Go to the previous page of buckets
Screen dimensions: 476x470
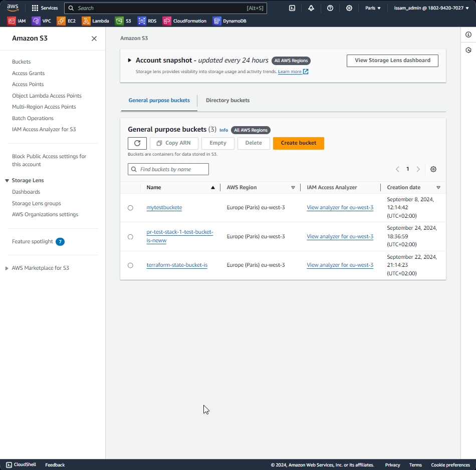coord(397,169)
